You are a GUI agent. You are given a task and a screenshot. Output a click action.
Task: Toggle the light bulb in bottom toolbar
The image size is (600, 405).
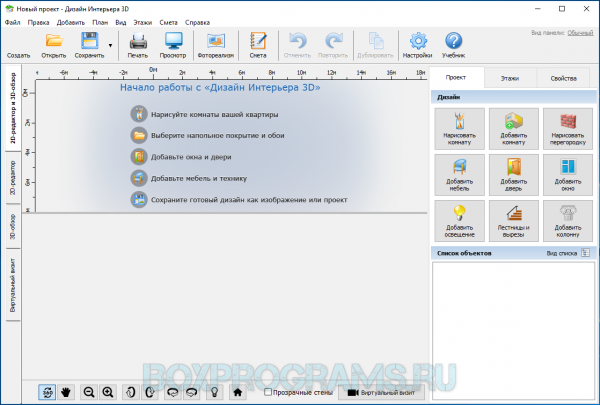click(x=214, y=392)
